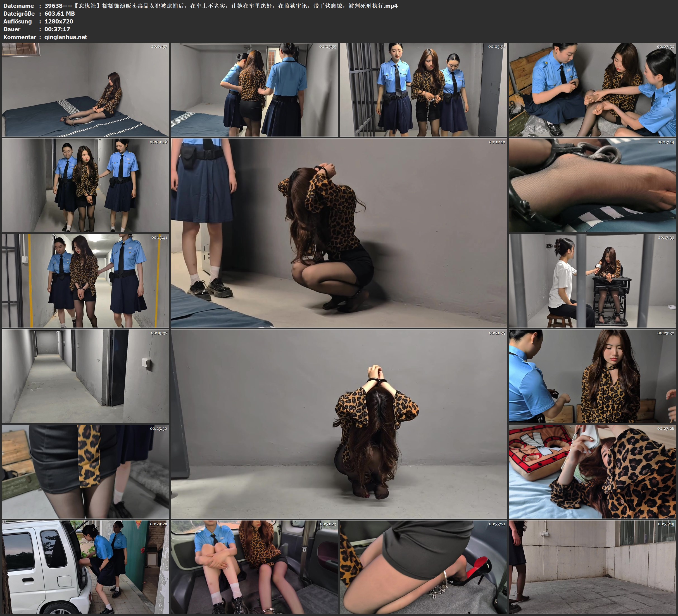Viewport: 678px width, 616px height.
Task: Click the frame marked 00:07:50
Action: click(x=592, y=89)
